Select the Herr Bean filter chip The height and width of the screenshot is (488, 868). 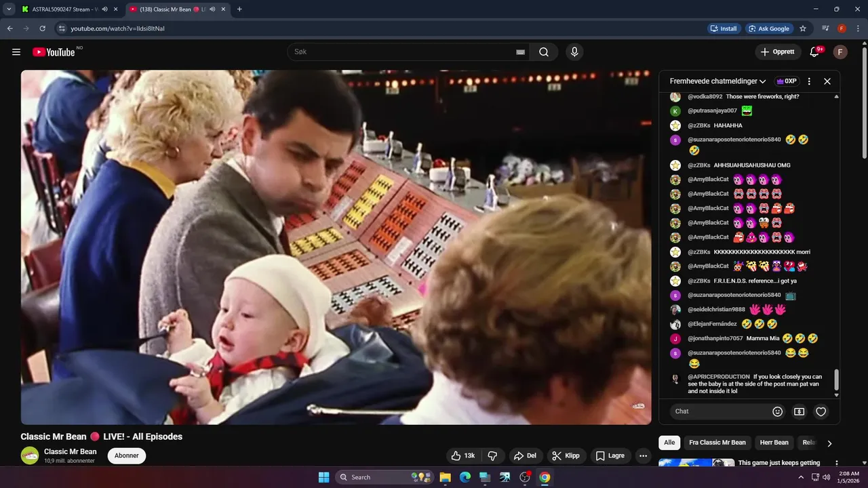tap(774, 443)
